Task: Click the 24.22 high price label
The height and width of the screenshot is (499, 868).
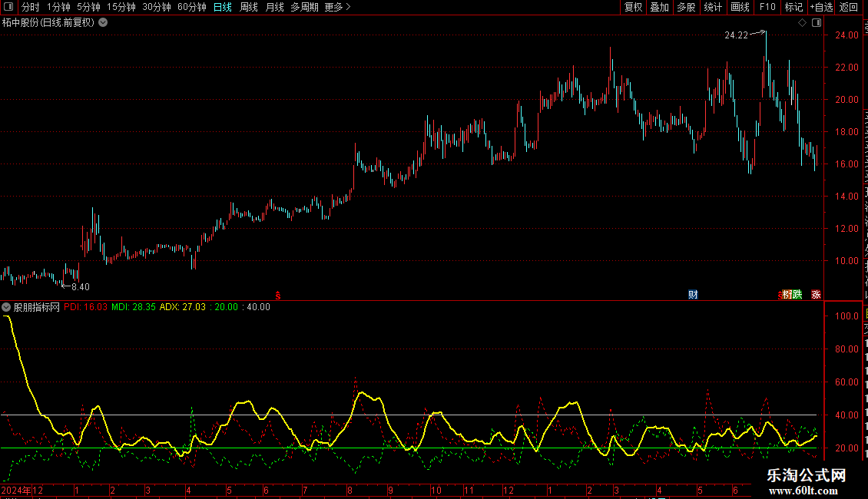Action: pos(736,35)
